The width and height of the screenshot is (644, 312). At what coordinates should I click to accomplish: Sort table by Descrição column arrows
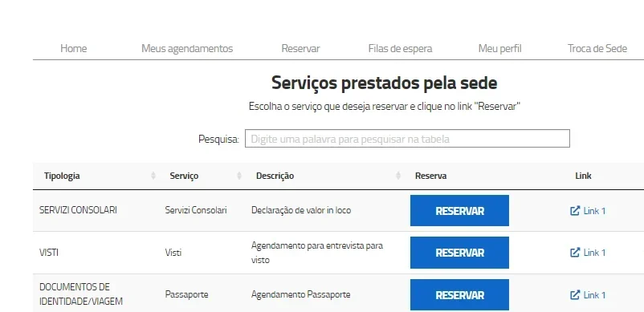coord(398,176)
